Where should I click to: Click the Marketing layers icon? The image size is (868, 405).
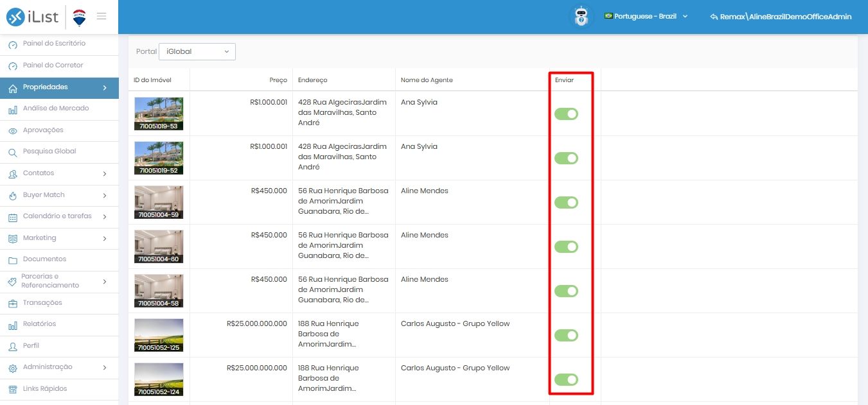tap(13, 239)
